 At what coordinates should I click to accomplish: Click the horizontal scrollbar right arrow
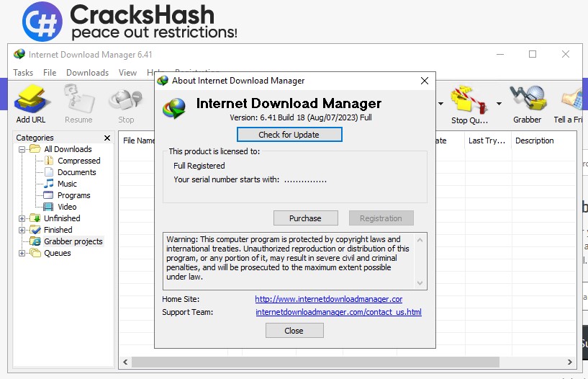569,362
